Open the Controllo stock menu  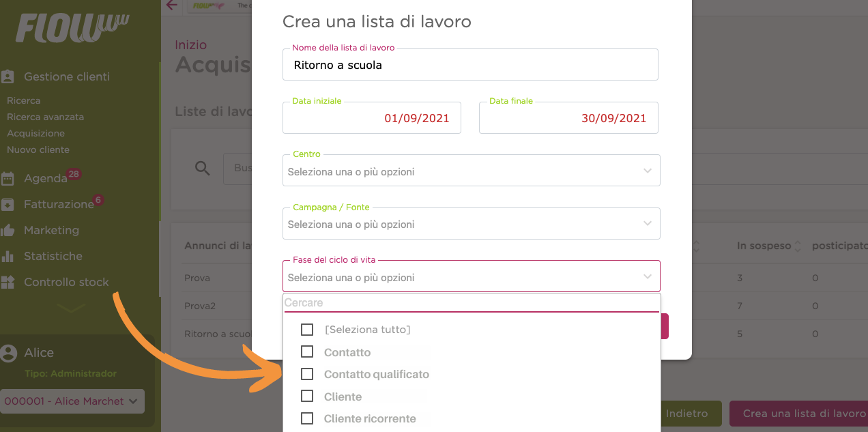coord(66,282)
